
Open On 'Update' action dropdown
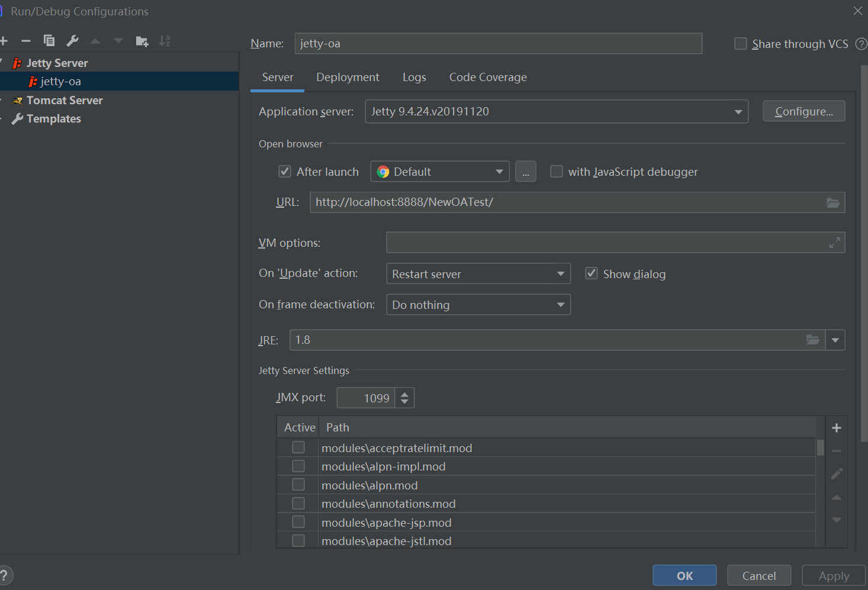point(478,273)
